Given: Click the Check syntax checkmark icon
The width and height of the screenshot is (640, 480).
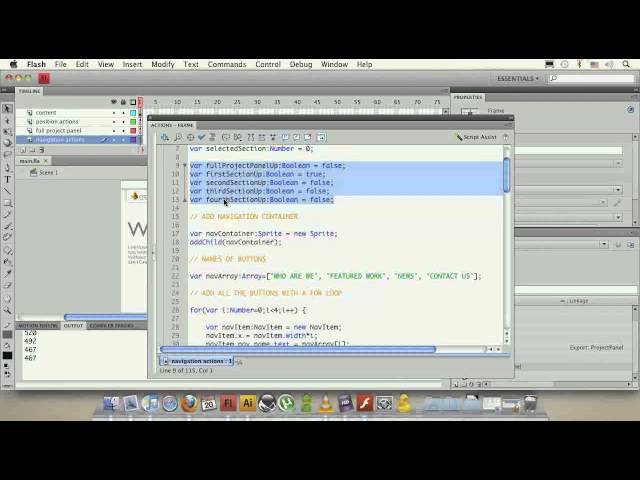Looking at the screenshot, I should [201, 137].
